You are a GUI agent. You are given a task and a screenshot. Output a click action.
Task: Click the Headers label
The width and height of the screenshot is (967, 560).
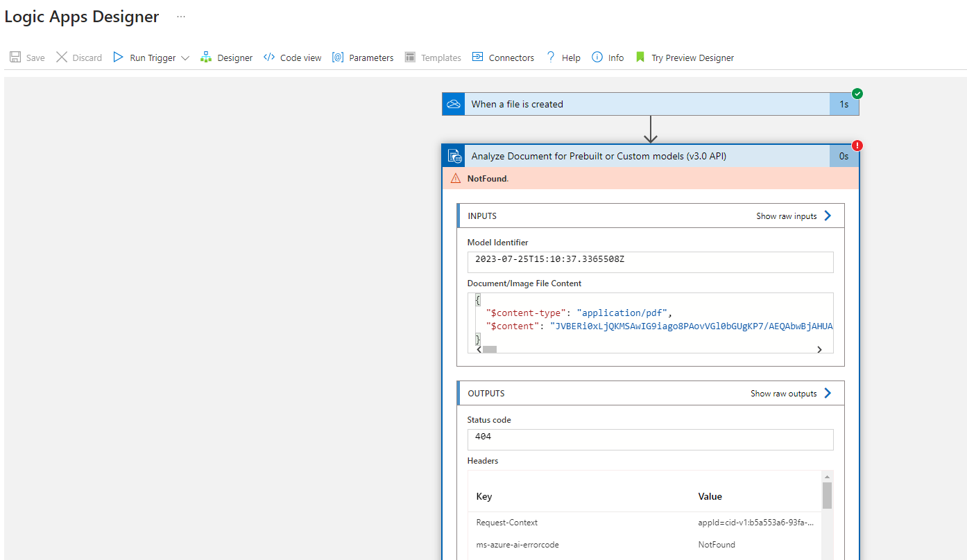(x=483, y=461)
